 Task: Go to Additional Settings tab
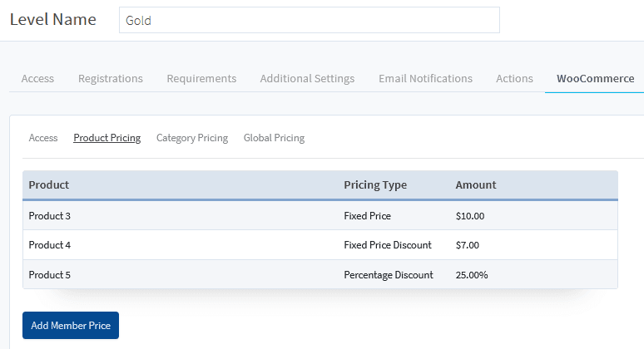pyautogui.click(x=307, y=79)
